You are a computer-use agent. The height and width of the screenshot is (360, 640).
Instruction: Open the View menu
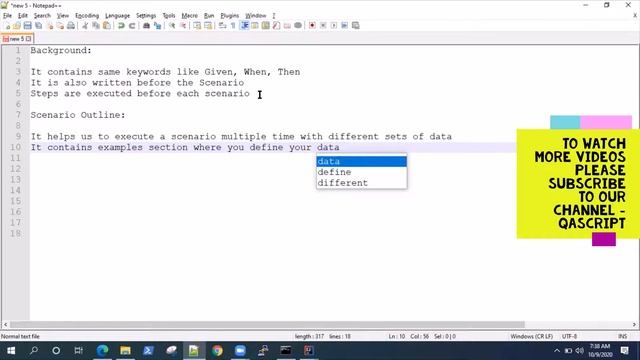(x=62, y=16)
